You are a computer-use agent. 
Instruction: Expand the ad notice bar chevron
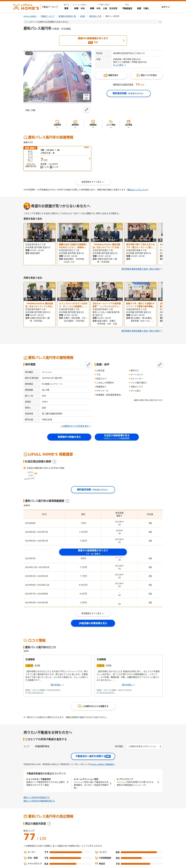click(160, 22)
